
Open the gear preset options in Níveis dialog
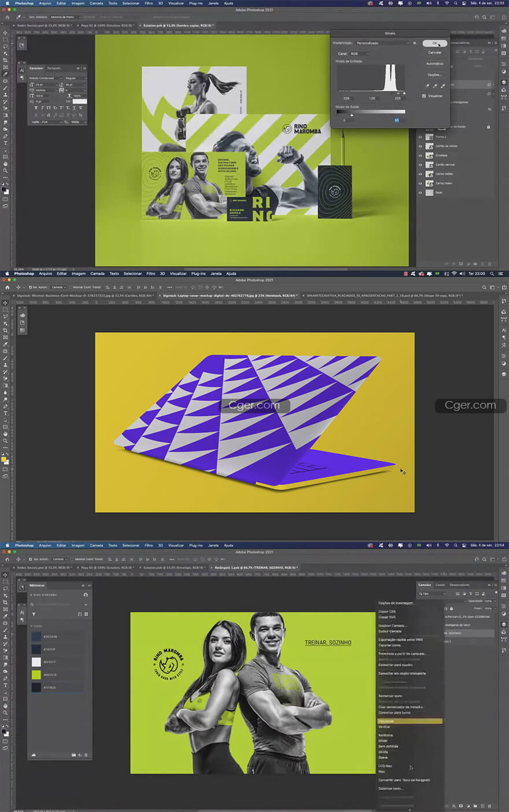tap(415, 43)
